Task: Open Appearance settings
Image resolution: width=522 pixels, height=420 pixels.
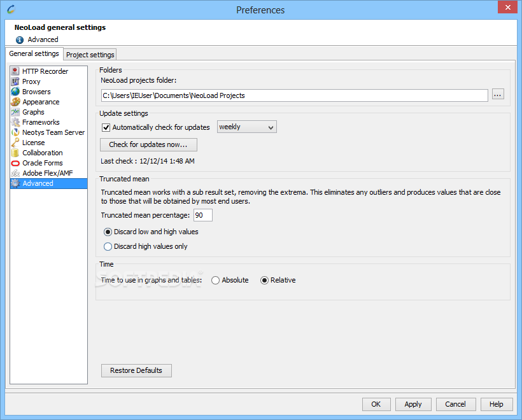Action: pyautogui.click(x=48, y=102)
